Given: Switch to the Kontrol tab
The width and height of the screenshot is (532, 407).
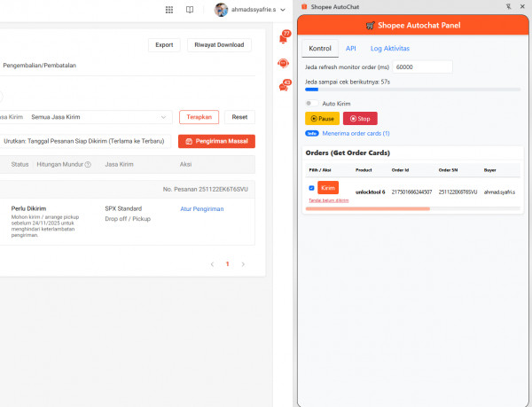Looking at the screenshot, I should [x=320, y=49].
